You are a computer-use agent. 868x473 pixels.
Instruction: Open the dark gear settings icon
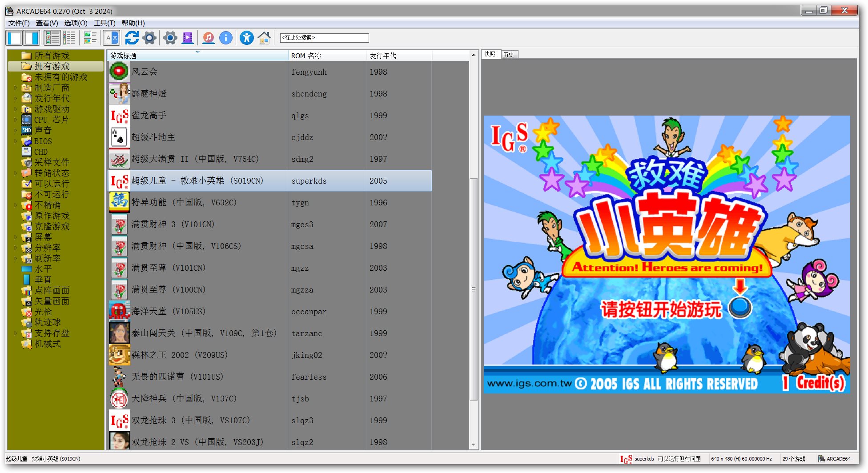[x=149, y=38]
